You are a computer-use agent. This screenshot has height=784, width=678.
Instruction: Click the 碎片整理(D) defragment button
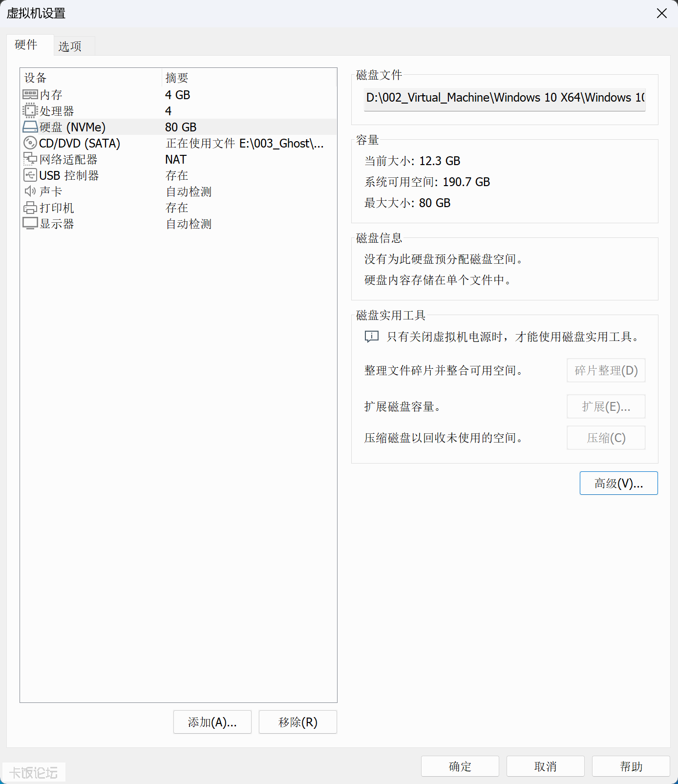coord(606,370)
